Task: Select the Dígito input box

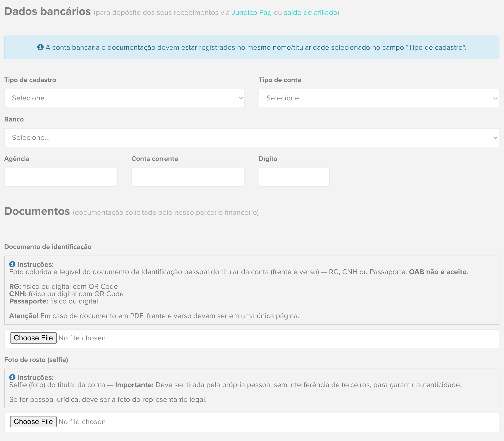Action: tap(294, 177)
